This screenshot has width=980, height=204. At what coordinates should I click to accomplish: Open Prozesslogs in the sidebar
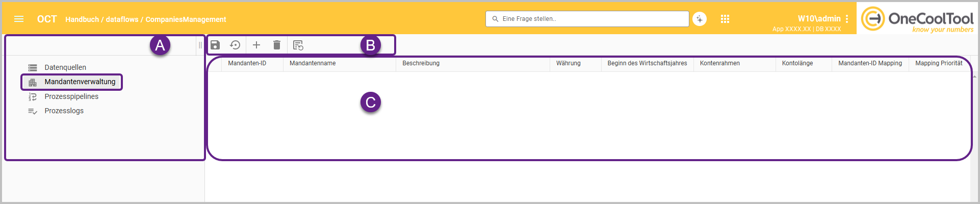(64, 111)
